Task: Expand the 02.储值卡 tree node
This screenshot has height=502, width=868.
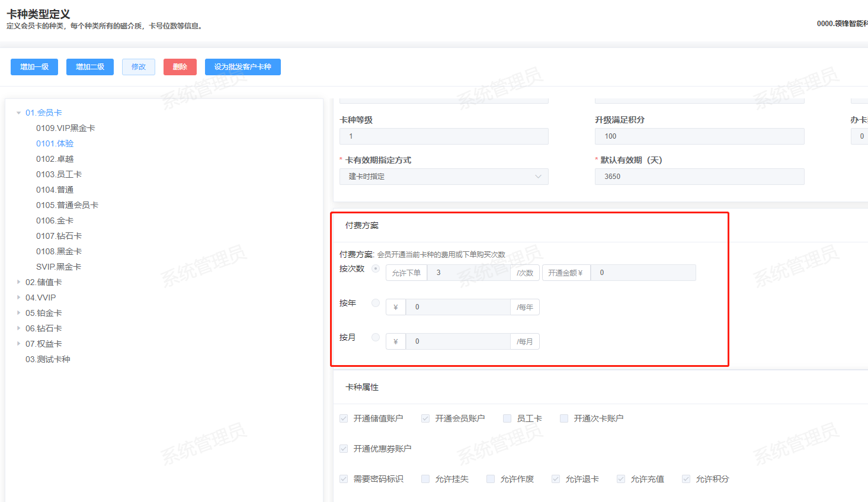Action: click(x=19, y=282)
